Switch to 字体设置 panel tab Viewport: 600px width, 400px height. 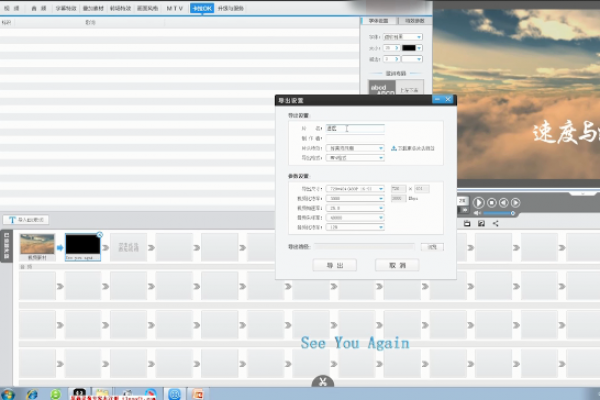pyautogui.click(x=378, y=21)
